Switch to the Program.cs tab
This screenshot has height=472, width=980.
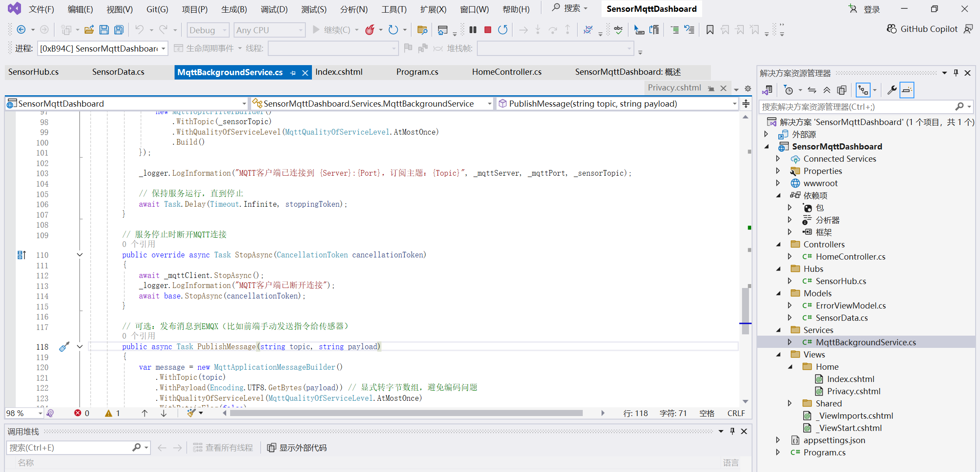coord(417,72)
